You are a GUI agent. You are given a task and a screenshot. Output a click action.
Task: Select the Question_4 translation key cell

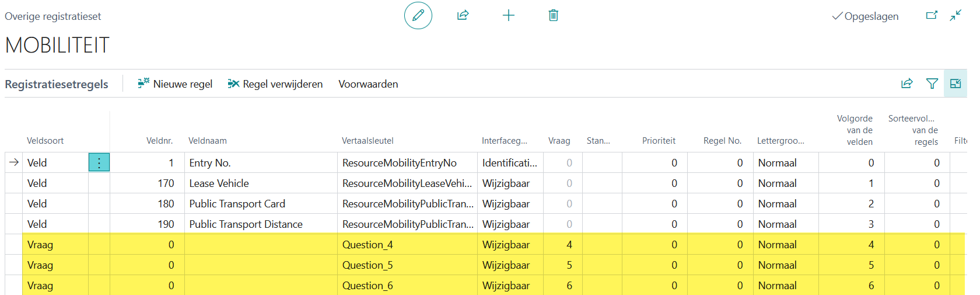[367, 245]
